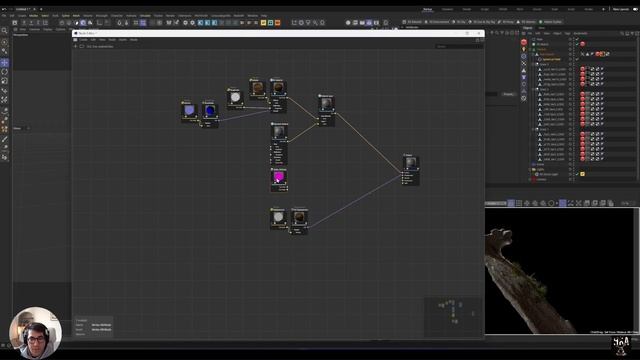
Task: Switch to the Startup layout tab
Action: pos(427,9)
